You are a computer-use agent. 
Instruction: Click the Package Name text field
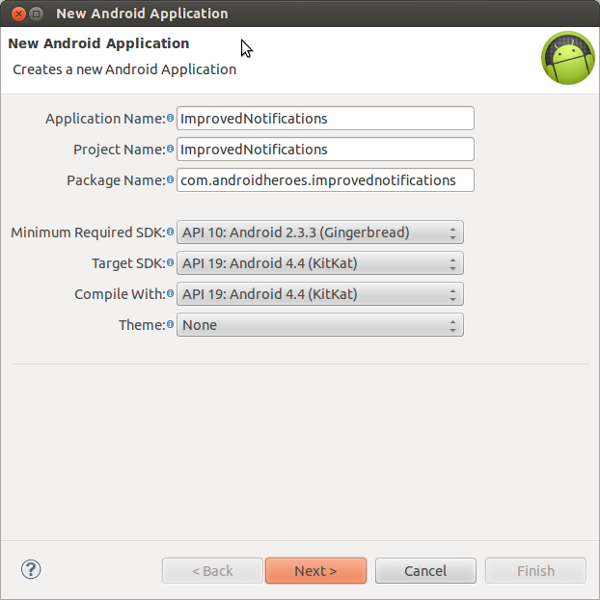point(325,180)
